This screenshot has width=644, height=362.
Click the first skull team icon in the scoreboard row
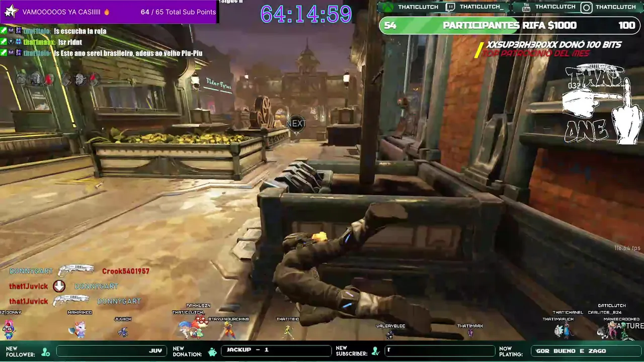[21, 78]
